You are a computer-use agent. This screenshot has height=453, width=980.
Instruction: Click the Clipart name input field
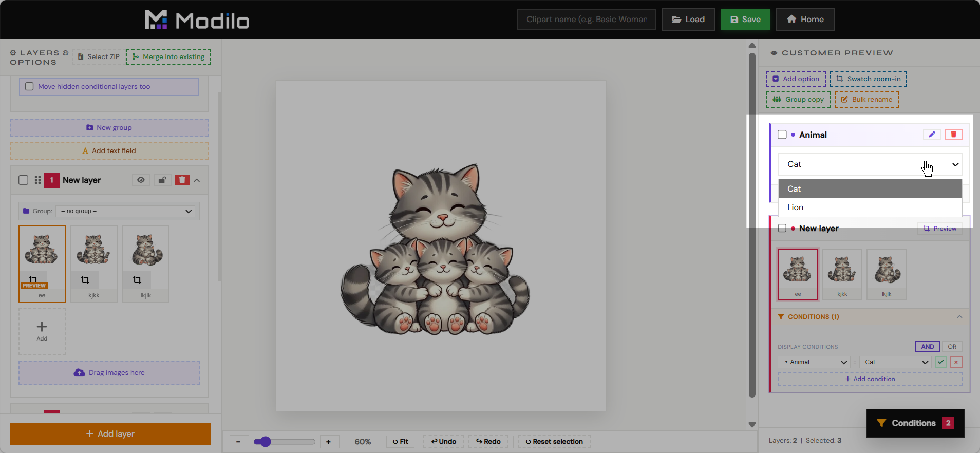click(x=586, y=20)
